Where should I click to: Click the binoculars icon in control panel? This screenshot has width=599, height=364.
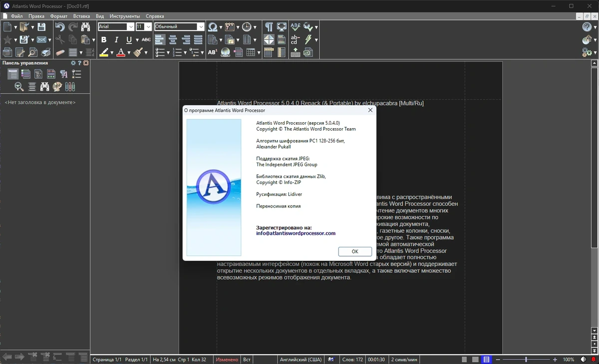pyautogui.click(x=45, y=87)
